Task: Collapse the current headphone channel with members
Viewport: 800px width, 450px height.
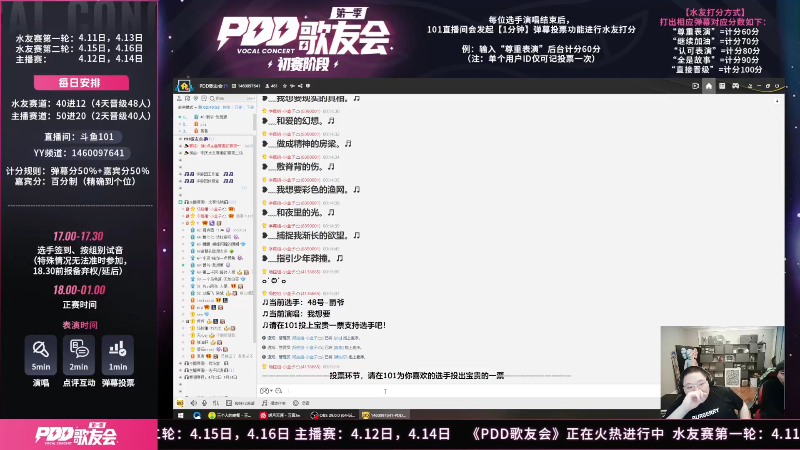Action: 180,202
